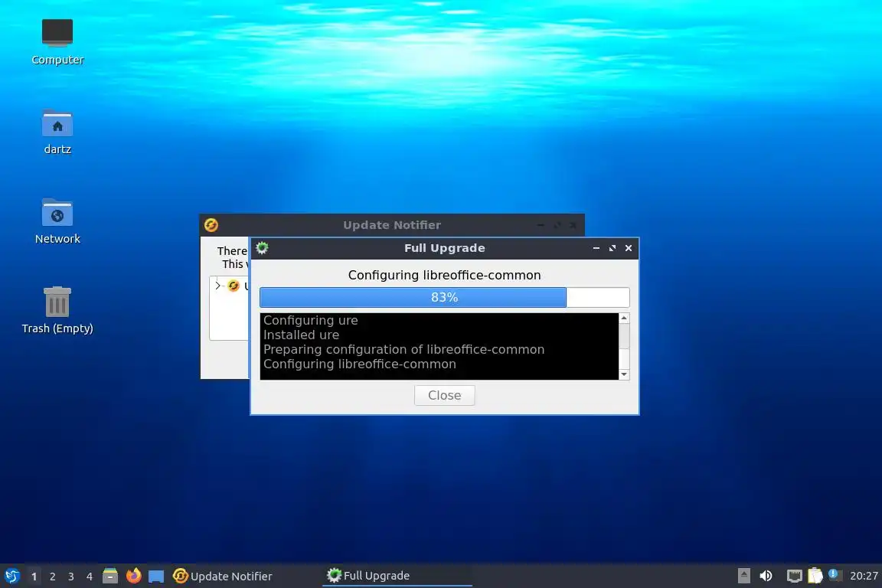Viewport: 882px width, 588px height.
Task: Click the 83% progress bar
Action: (x=444, y=297)
